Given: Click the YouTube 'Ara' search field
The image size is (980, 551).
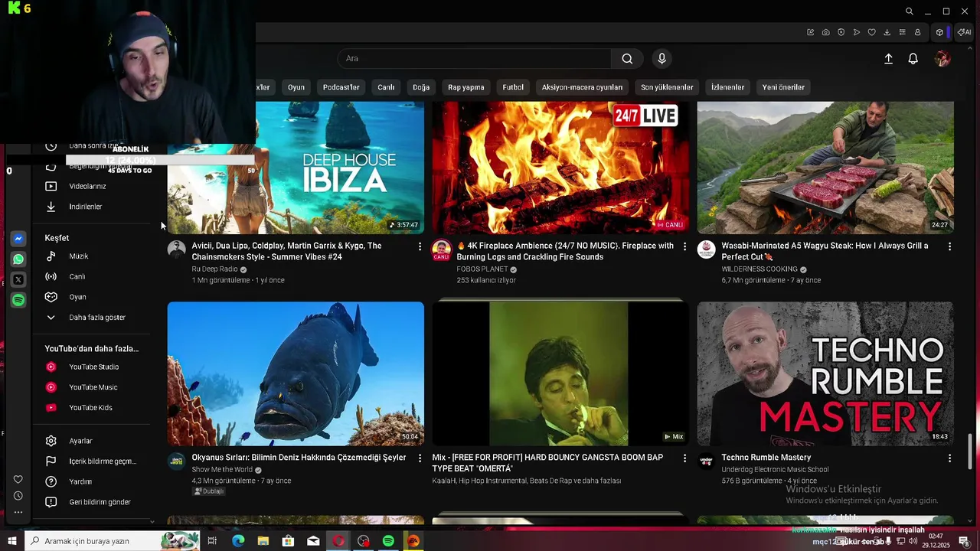Looking at the screenshot, I should 475,59.
